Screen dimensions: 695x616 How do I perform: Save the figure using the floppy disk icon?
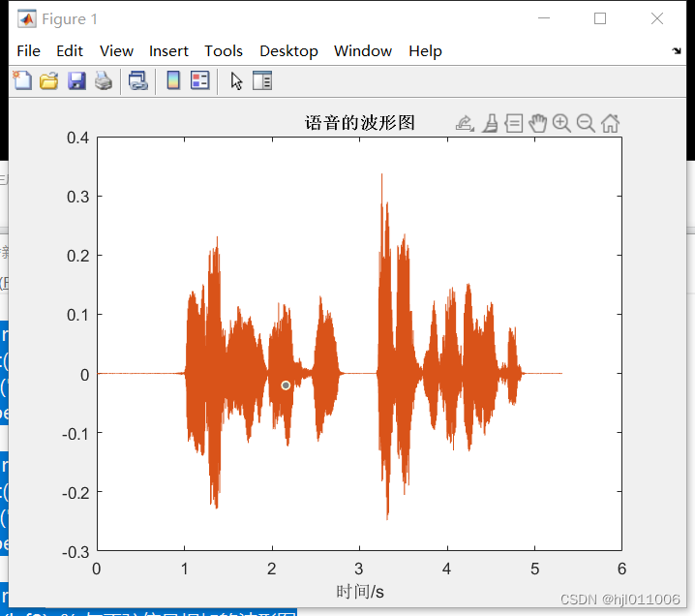click(76, 81)
